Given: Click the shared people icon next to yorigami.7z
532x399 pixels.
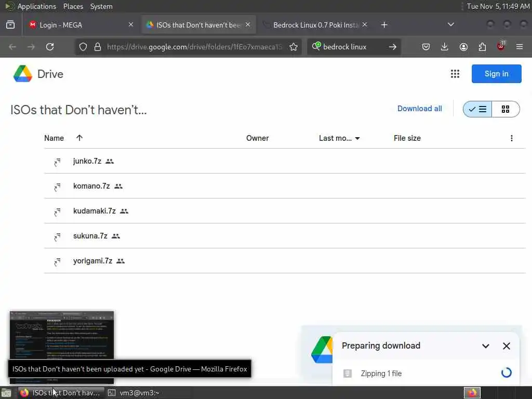Looking at the screenshot, I should point(121,261).
